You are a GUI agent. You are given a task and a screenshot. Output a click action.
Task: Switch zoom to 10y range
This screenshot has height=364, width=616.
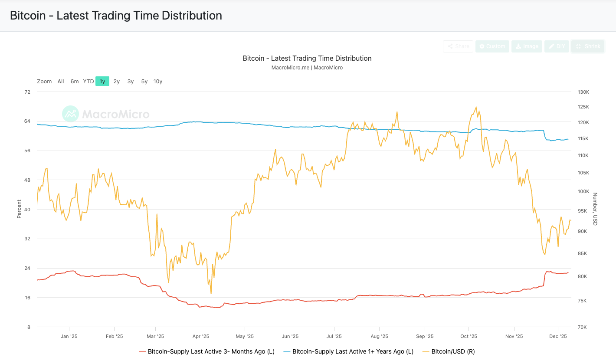click(158, 81)
